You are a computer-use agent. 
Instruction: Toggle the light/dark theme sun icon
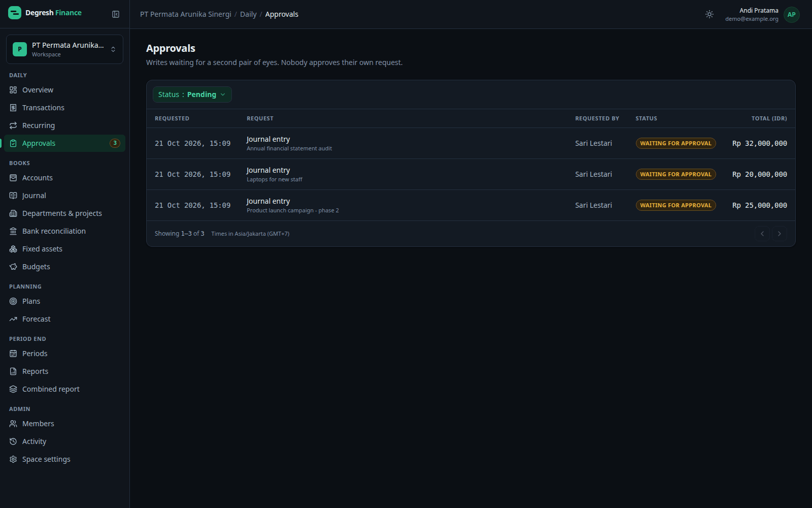pyautogui.click(x=709, y=14)
